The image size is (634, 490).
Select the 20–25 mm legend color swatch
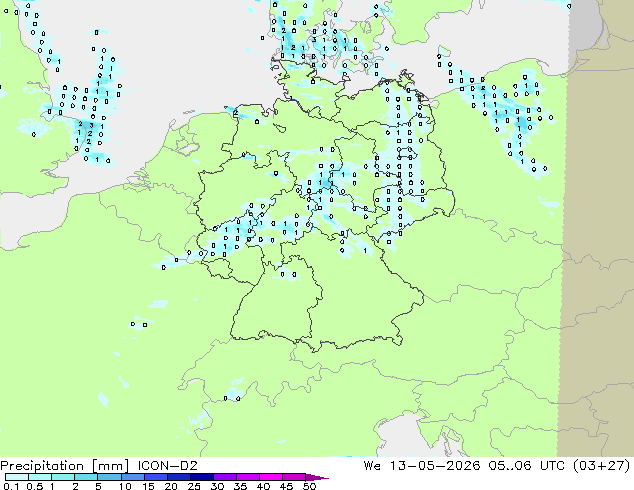(178, 477)
